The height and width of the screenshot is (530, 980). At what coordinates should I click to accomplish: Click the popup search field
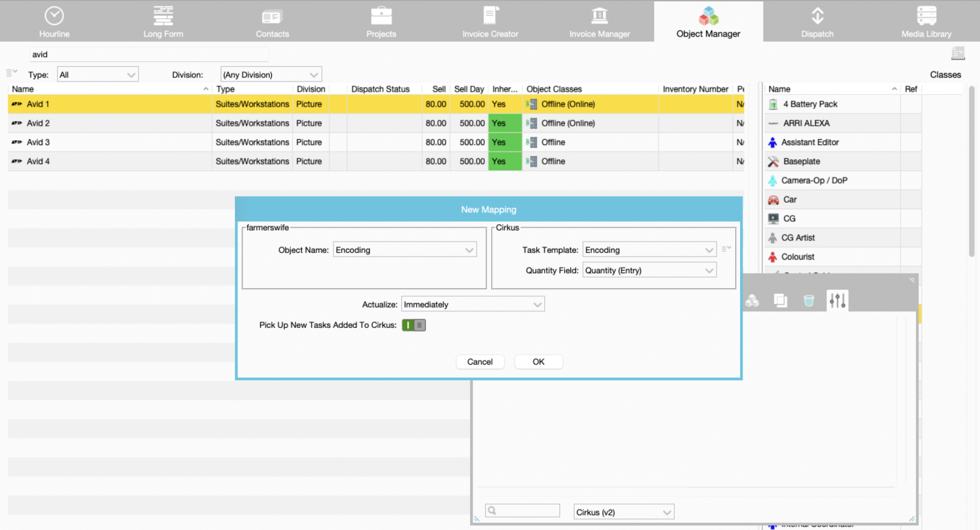522,511
